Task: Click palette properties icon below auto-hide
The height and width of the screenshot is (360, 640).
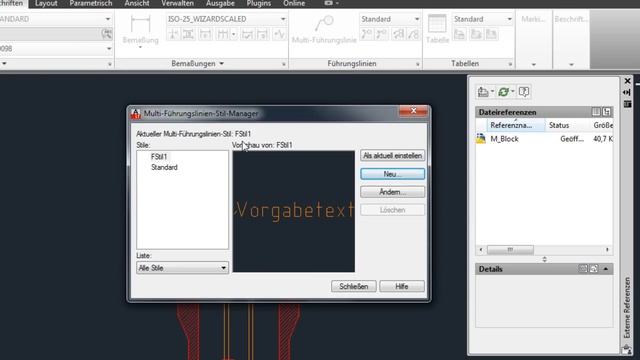Action: click(627, 104)
